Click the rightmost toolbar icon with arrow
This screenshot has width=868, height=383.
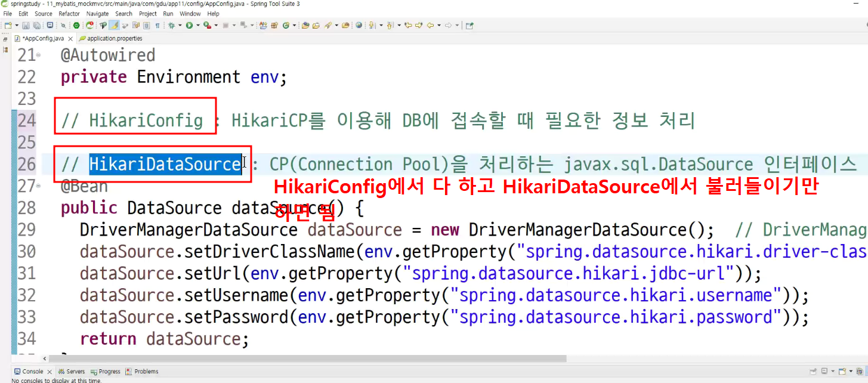[x=469, y=26]
